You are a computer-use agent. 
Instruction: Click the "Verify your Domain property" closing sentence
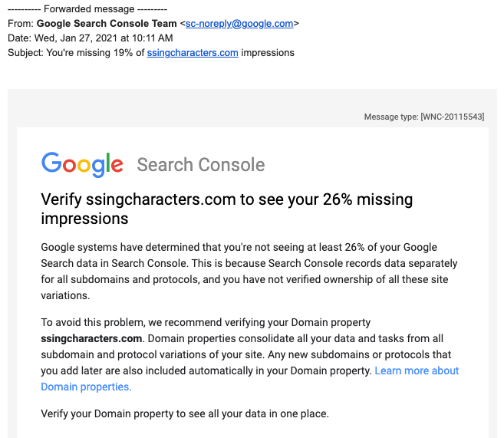click(184, 414)
